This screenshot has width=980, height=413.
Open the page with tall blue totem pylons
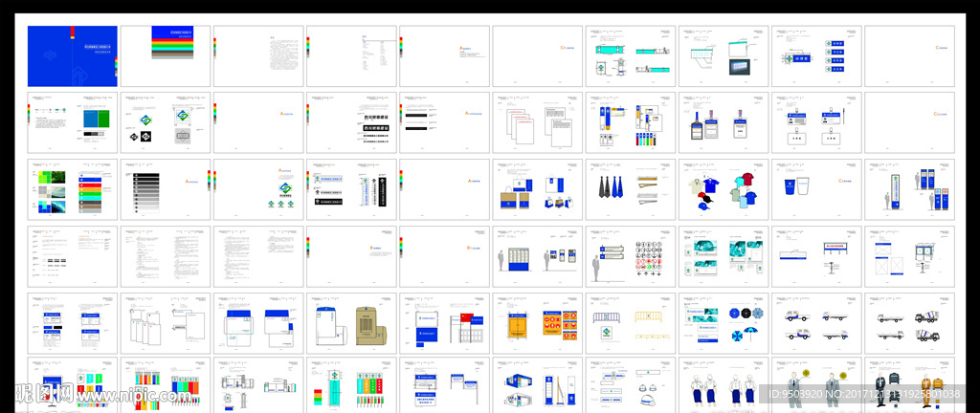click(x=910, y=189)
